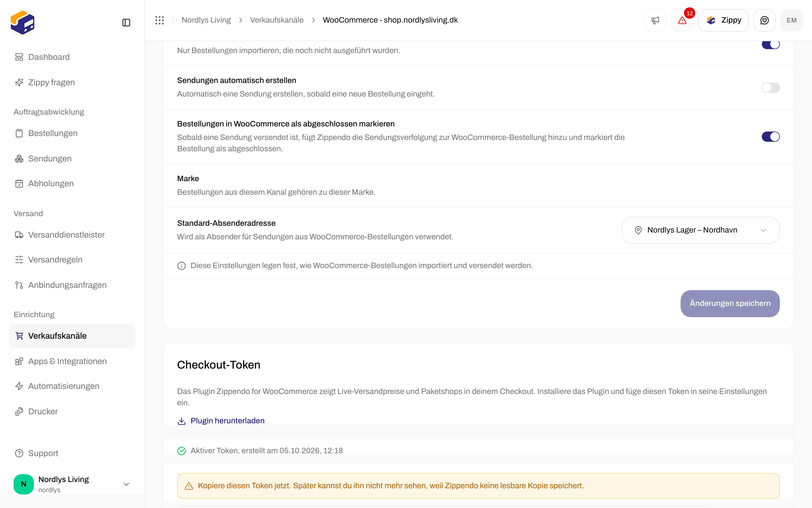The height and width of the screenshot is (508, 812).
Task: Open Versanddienstleister in the sidebar
Action: click(72, 235)
